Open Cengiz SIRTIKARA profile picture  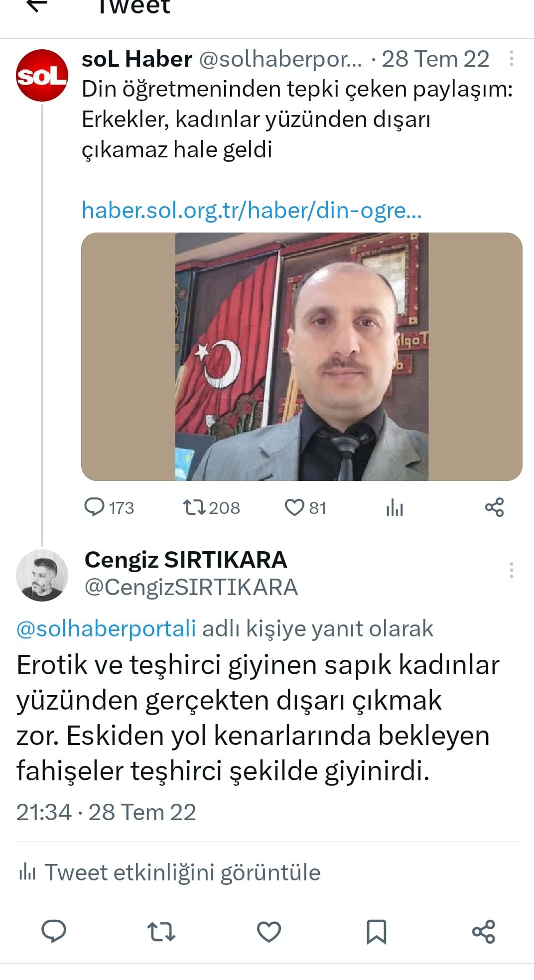pyautogui.click(x=42, y=575)
